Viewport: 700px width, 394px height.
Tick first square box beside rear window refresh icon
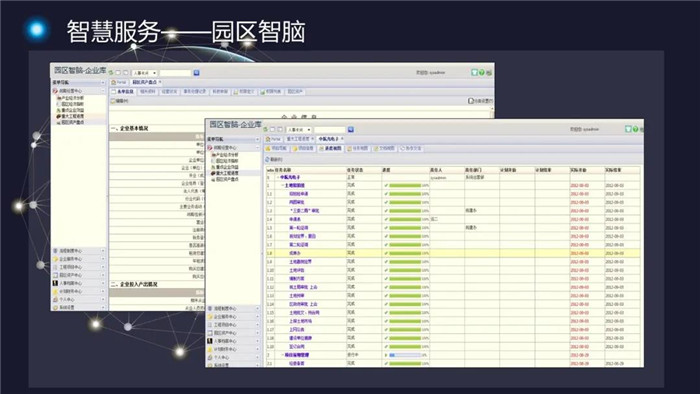[x=118, y=73]
